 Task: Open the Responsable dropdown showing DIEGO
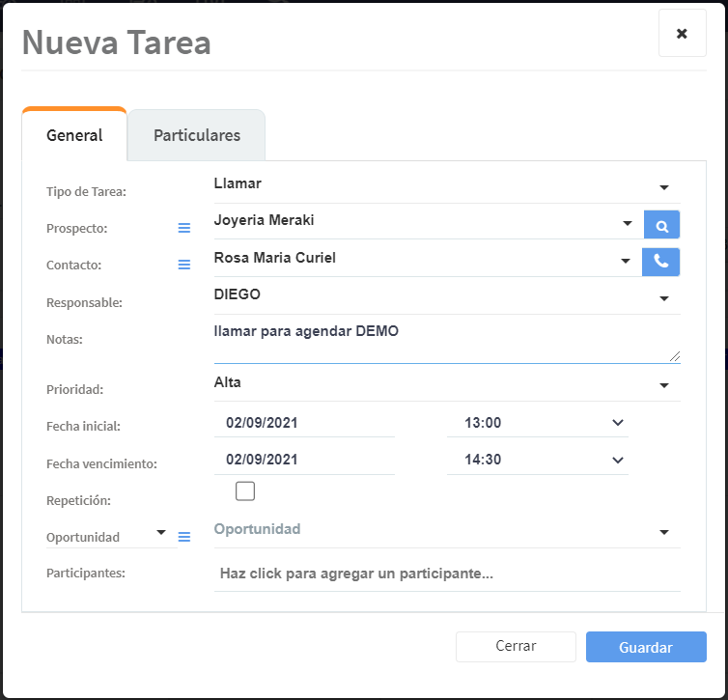coord(663,298)
